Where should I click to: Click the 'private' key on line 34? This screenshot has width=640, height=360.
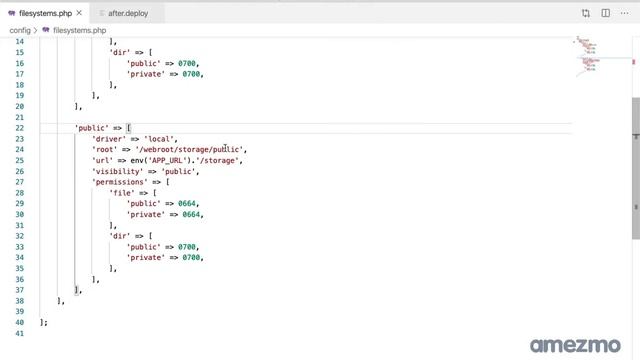[x=146, y=258]
